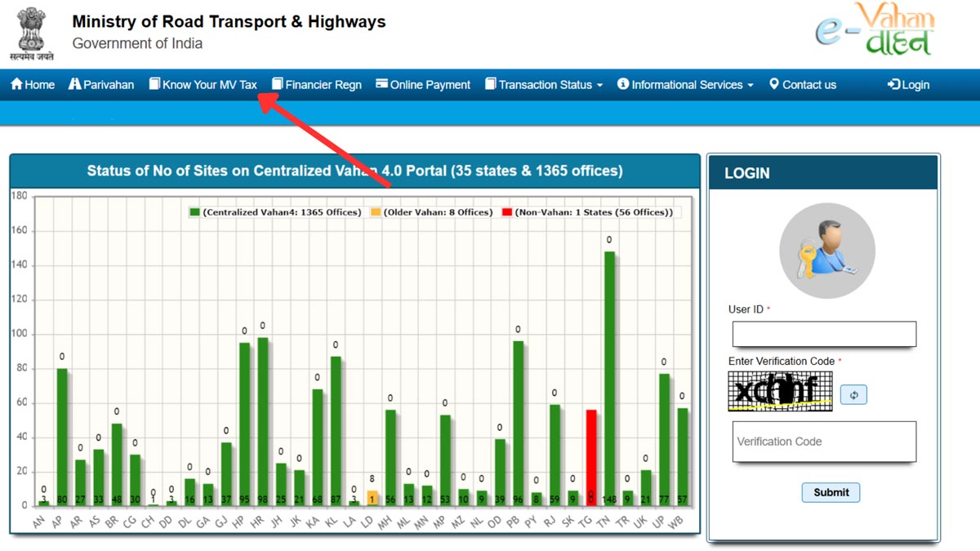Click the green Centralized Vahan4 legend swatch
Screen dimensions: 980x551
[194, 211]
